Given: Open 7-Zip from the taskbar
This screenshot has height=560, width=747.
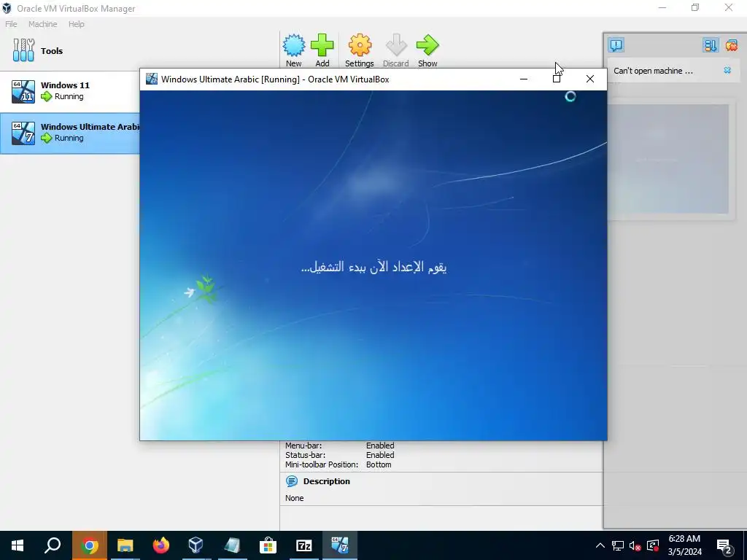Looking at the screenshot, I should click(x=304, y=545).
